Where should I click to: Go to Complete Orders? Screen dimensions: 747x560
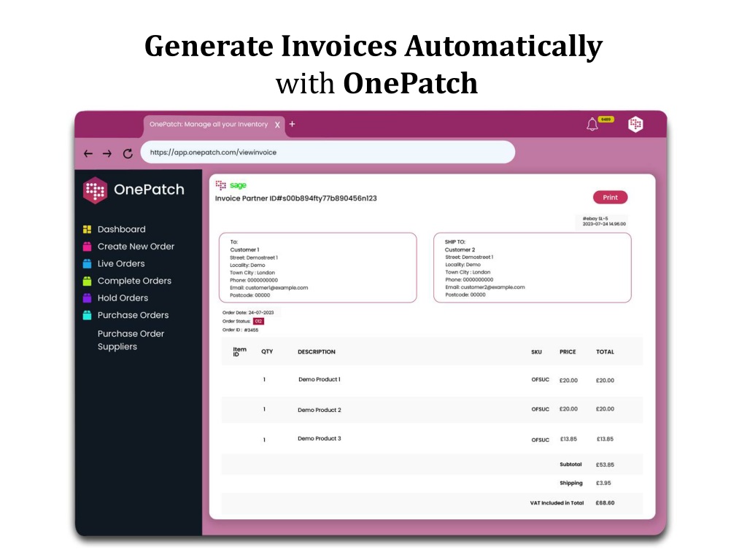pyautogui.click(x=134, y=281)
